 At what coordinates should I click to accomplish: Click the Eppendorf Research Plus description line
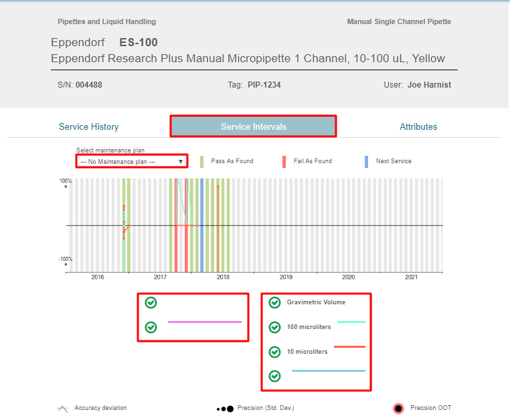coord(248,58)
